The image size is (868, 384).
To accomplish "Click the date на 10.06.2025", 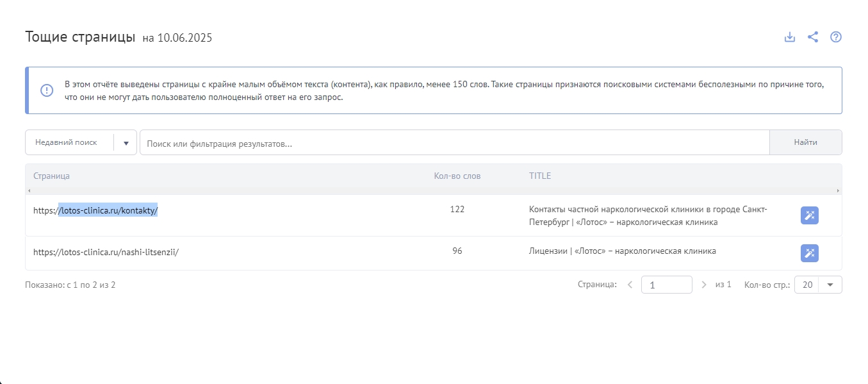I will [x=177, y=38].
